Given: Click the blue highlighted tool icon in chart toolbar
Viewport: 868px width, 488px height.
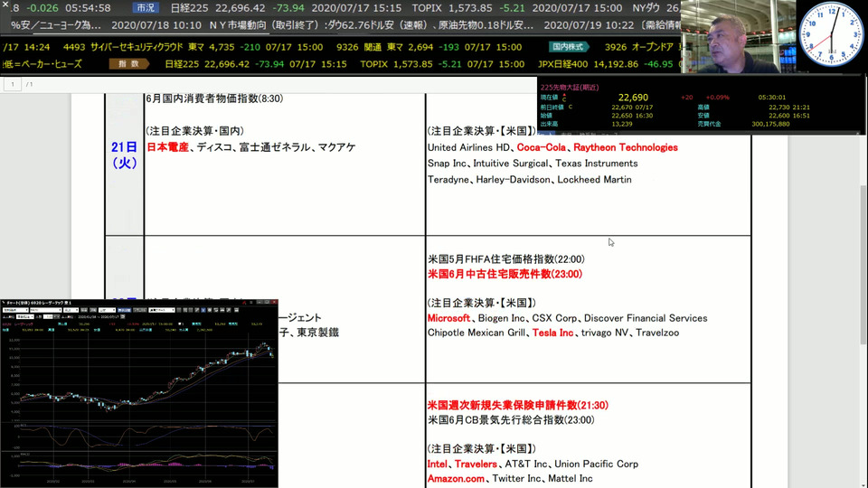Looking at the screenshot, I should coord(203,310).
